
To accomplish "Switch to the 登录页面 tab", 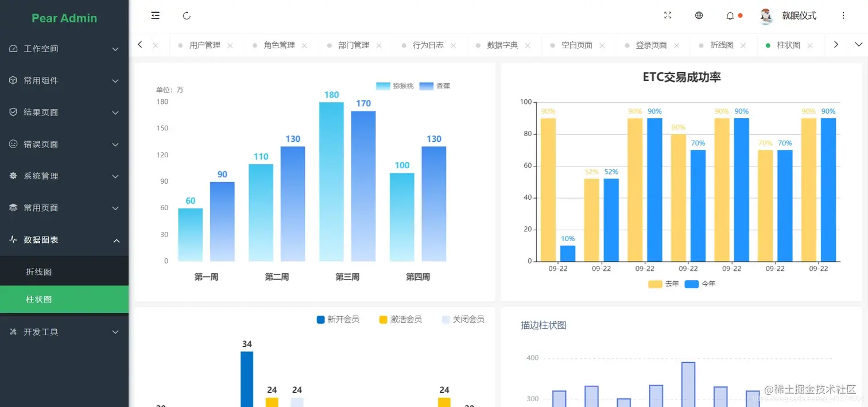I will 651,45.
